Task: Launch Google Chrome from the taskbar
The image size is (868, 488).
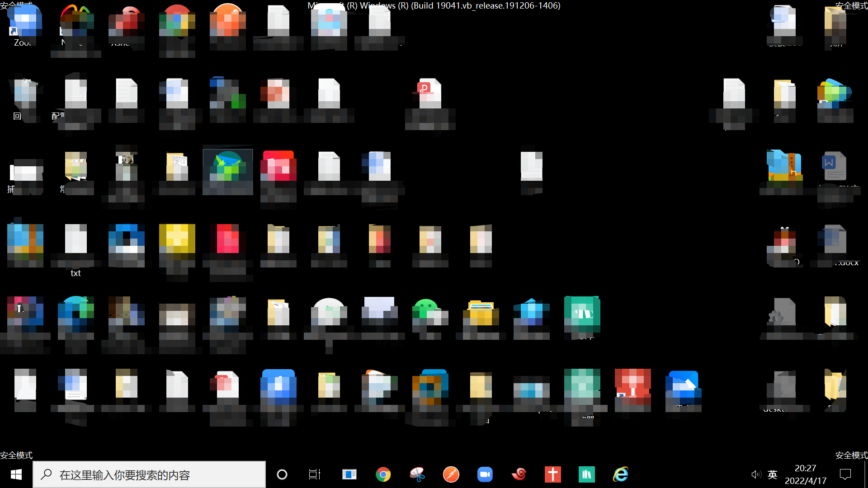Action: click(383, 474)
